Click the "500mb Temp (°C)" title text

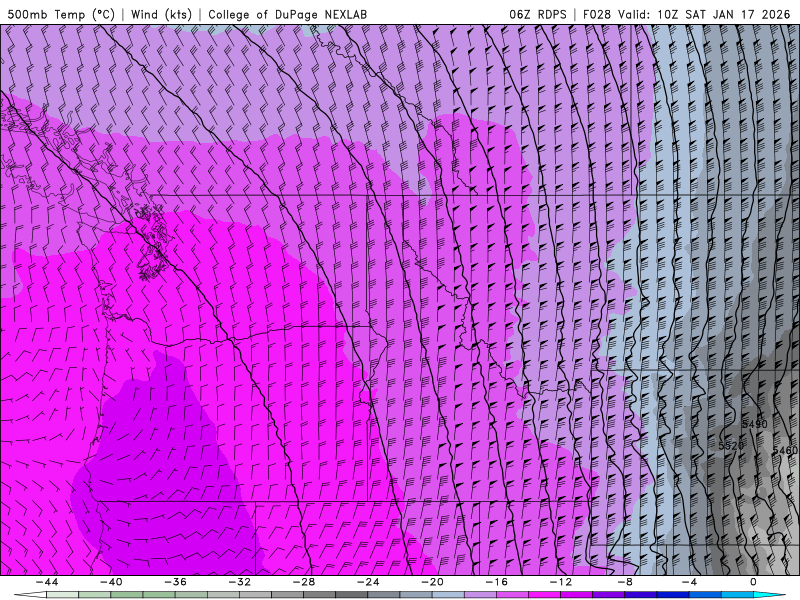click(x=61, y=14)
